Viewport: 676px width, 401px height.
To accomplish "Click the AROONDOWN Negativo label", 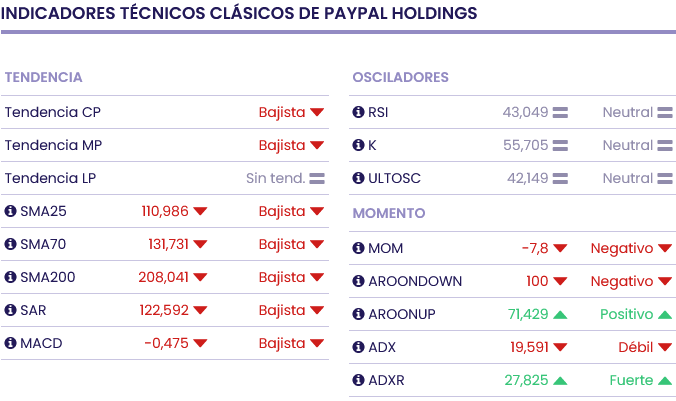I will (621, 281).
